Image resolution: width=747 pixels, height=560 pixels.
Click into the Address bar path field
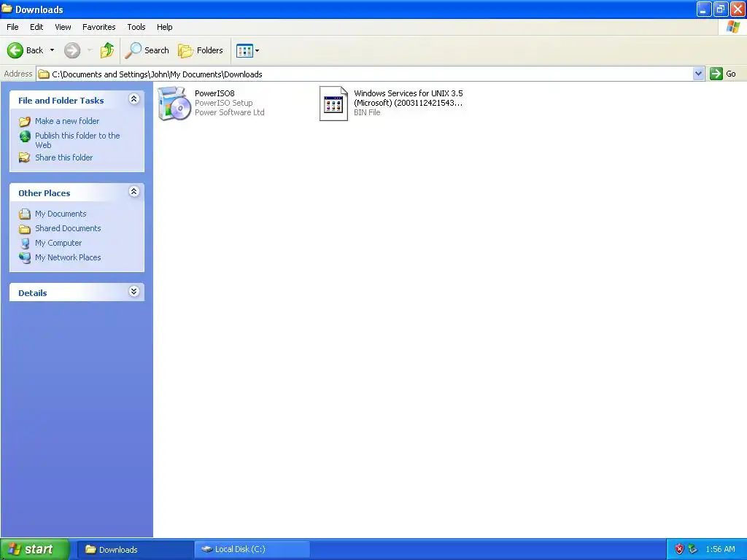pos(365,74)
